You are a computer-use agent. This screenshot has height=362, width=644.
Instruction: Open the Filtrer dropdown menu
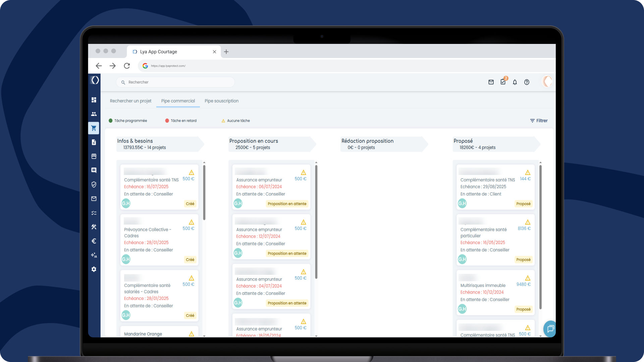pos(539,121)
